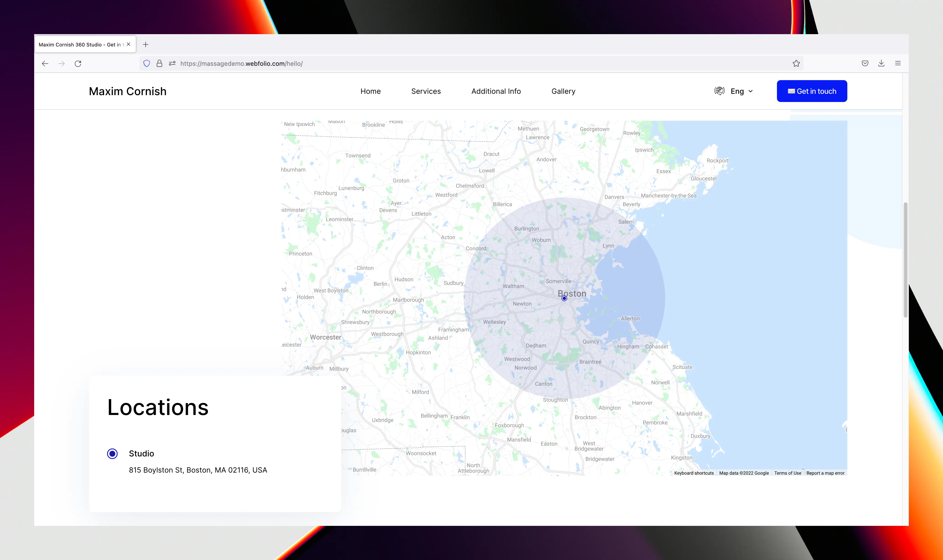Click the Lowell label on the map

pos(487,171)
